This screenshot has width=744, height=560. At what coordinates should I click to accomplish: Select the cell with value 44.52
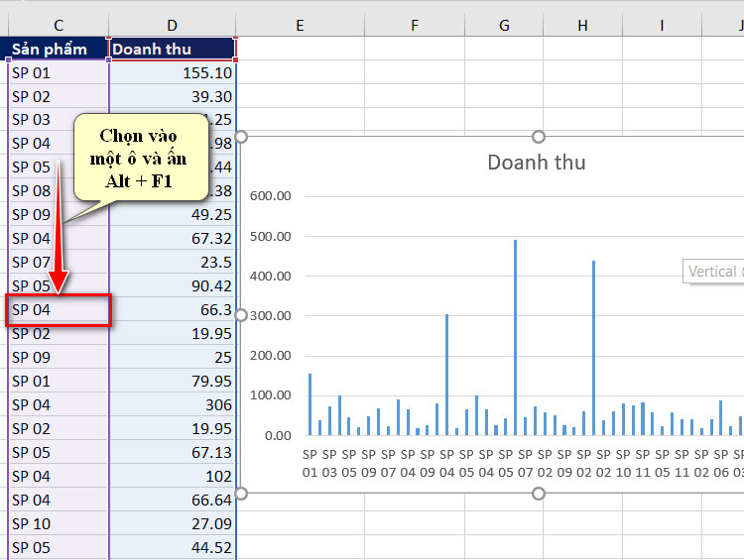(x=173, y=547)
